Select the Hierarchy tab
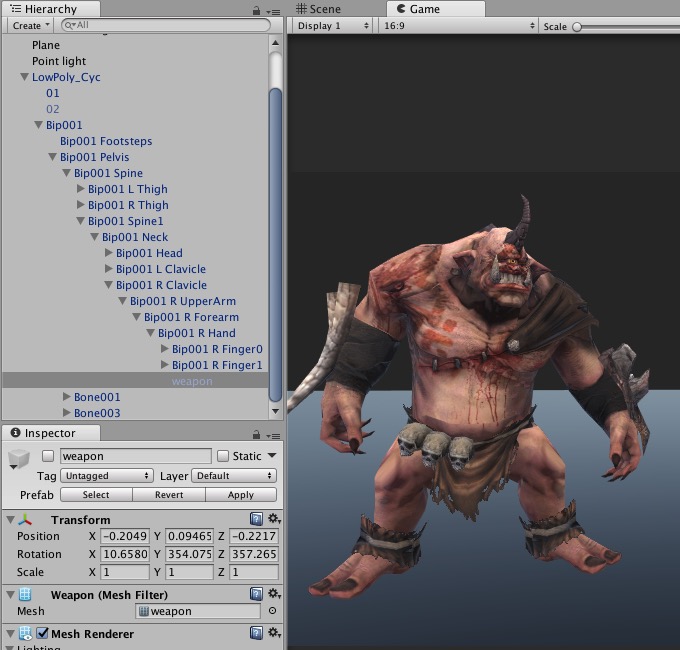Image resolution: width=680 pixels, height=650 pixels. click(x=51, y=9)
